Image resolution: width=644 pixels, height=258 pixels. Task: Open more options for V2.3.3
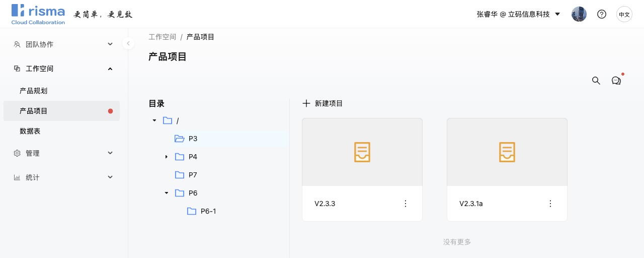click(406, 204)
